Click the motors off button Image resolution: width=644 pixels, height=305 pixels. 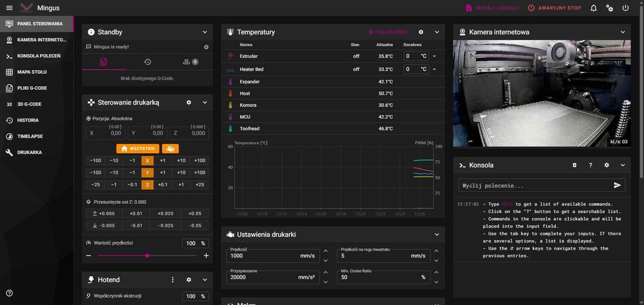[x=170, y=149]
